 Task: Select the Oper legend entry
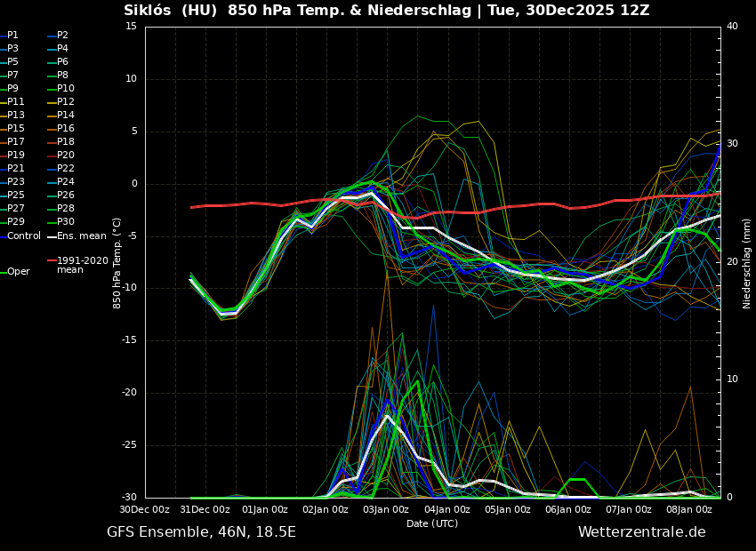tap(18, 272)
